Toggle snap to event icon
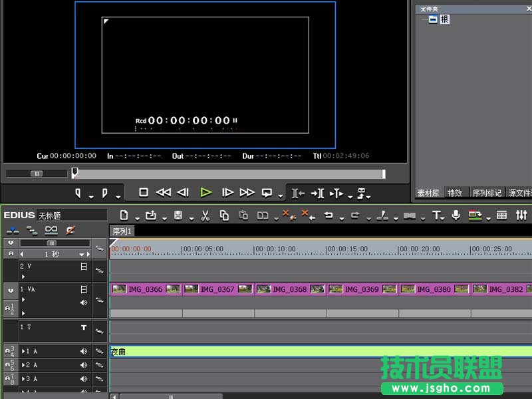Viewport: 532px width, 399px height. 70,231
